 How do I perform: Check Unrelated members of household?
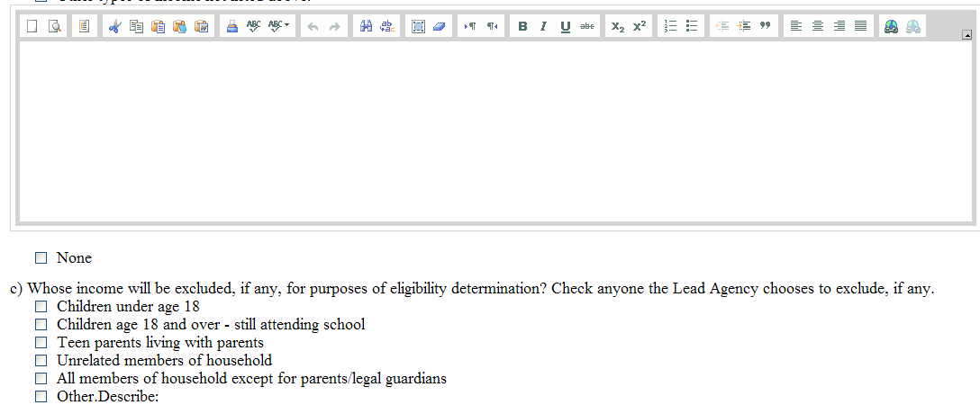coord(41,360)
